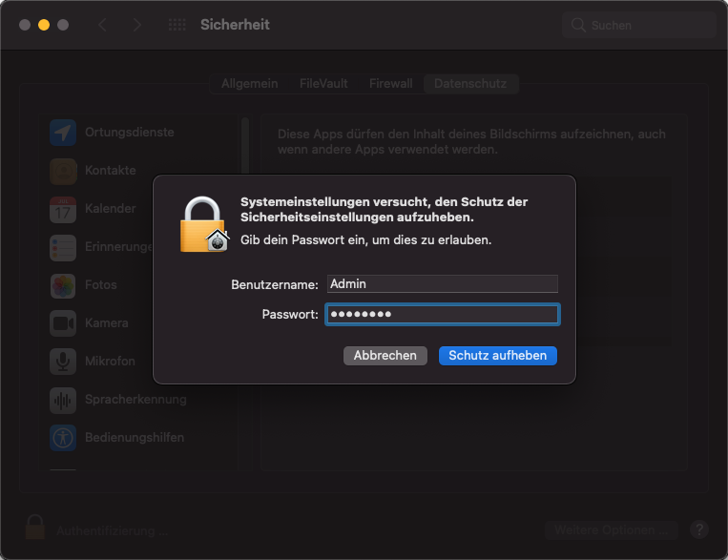Open the Kontakte privacy category icon

63,171
